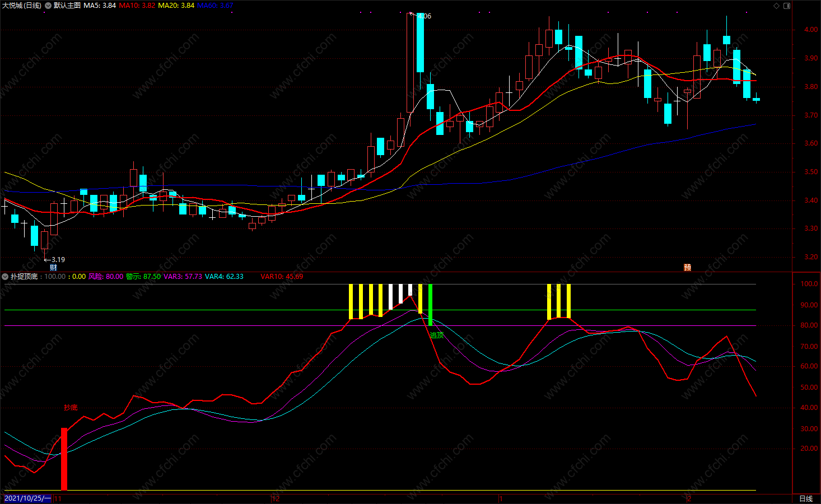Click the 100.00 indicator axis label
The height and width of the screenshot is (504, 821).
(x=809, y=284)
